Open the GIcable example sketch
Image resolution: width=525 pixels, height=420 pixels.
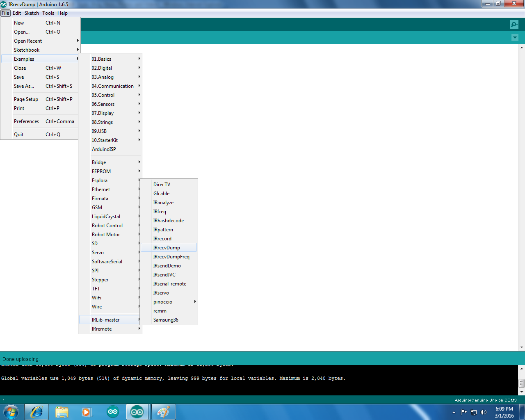coord(169,194)
